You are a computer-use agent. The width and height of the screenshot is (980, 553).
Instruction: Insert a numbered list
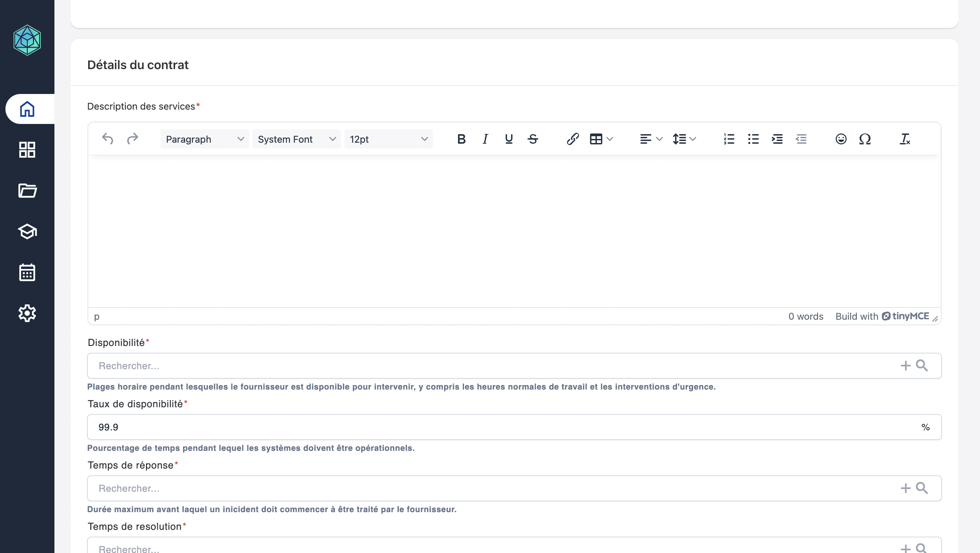point(729,139)
